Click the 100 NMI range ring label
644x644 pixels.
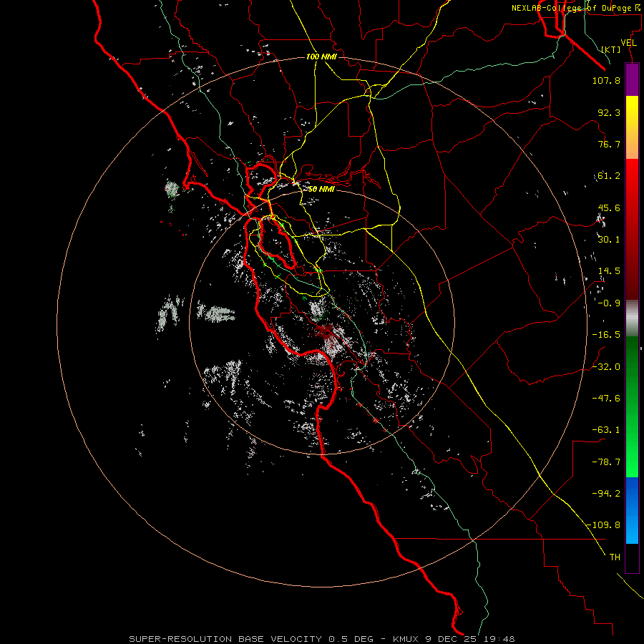321,57
